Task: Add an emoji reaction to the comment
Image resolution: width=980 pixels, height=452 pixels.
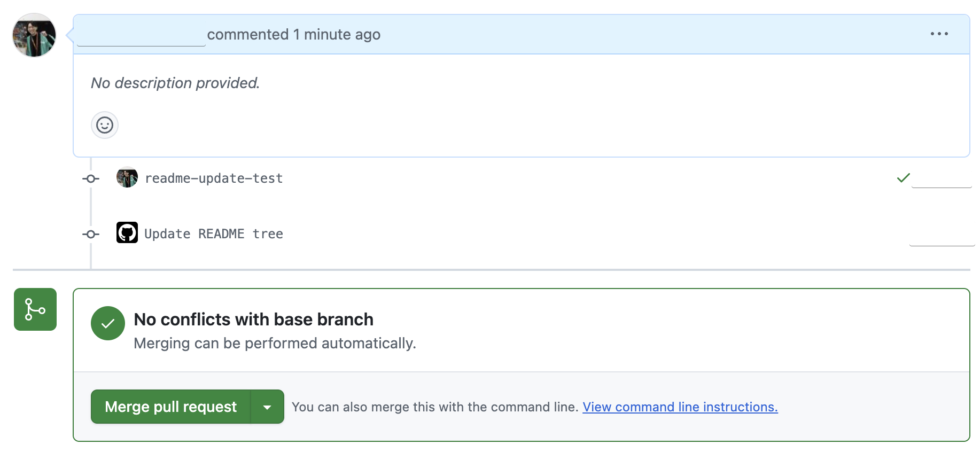Action: click(x=105, y=126)
